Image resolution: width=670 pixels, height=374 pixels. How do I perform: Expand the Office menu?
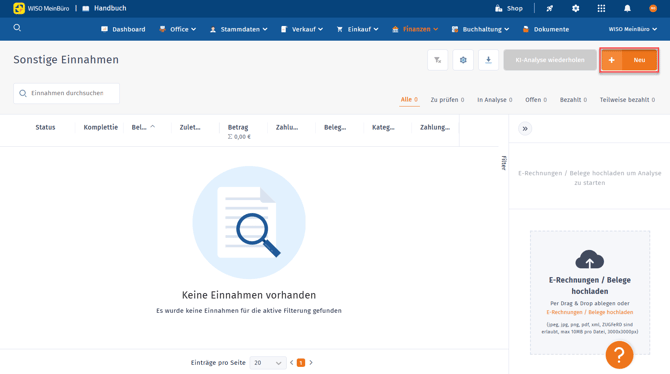[177, 29]
